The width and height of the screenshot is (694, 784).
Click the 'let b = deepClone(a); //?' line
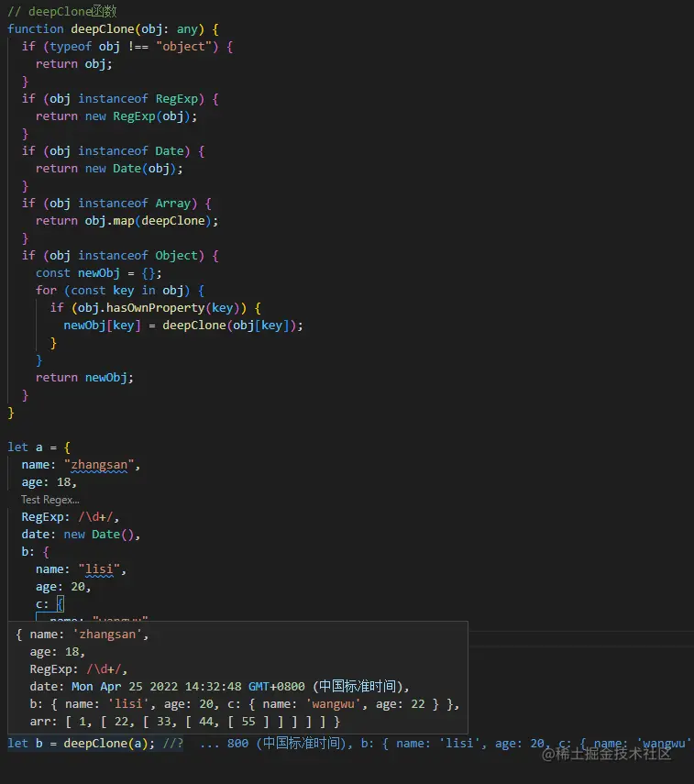click(95, 744)
